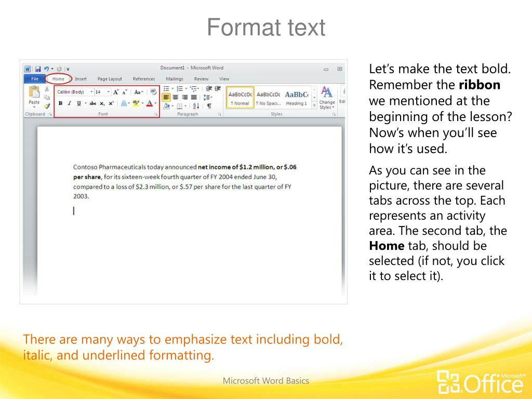Select the Format Painter brush
The image size is (532, 399).
47,106
